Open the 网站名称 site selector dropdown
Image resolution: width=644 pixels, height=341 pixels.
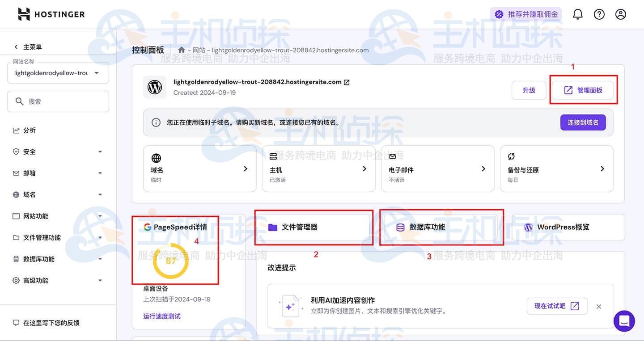(x=58, y=73)
